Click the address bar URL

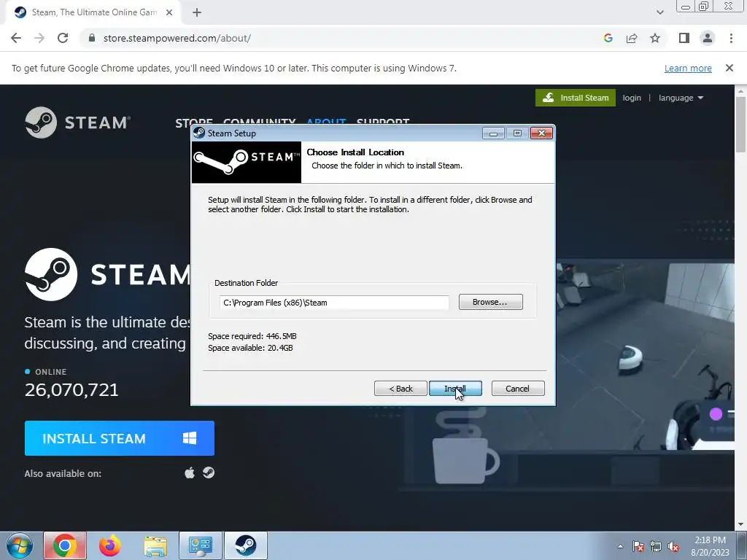click(177, 38)
